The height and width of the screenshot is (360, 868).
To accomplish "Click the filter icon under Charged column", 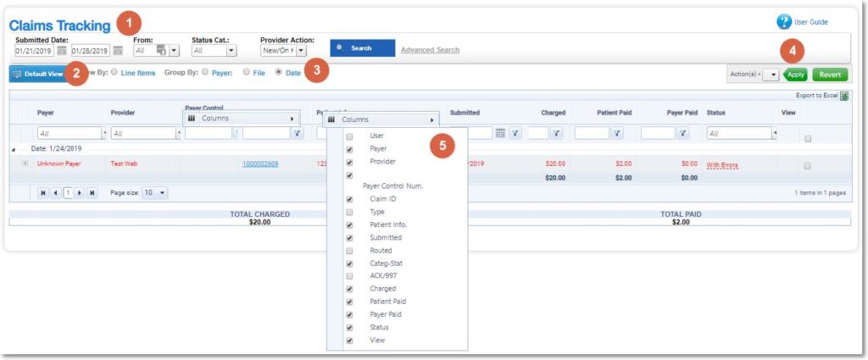I will tap(555, 133).
